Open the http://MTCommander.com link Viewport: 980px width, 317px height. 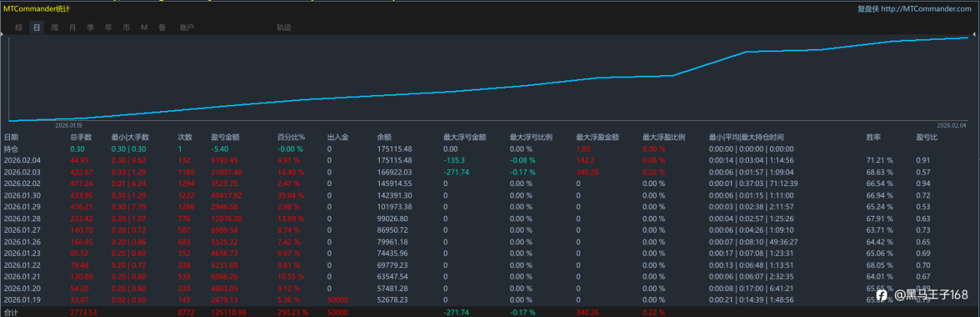pos(927,8)
